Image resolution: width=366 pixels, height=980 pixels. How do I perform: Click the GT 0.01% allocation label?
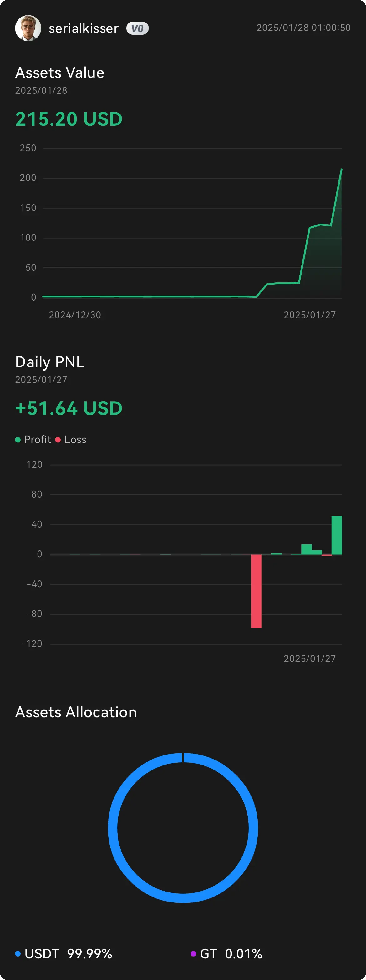[231, 954]
